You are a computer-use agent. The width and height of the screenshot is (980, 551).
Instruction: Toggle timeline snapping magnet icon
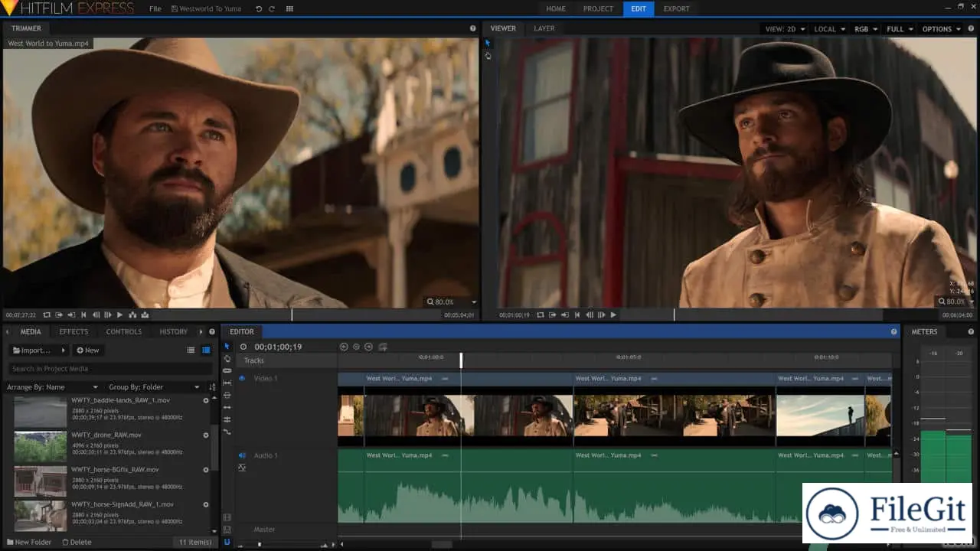(x=227, y=542)
